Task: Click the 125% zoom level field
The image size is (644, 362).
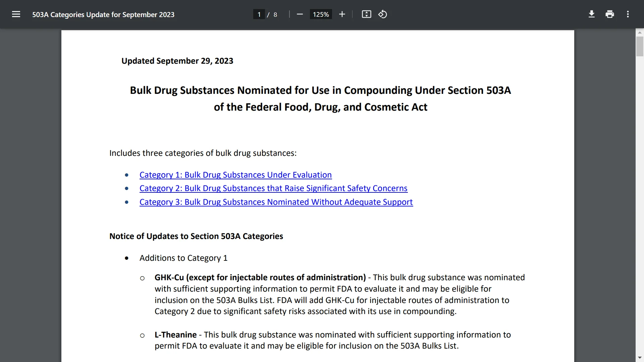Action: [x=321, y=14]
